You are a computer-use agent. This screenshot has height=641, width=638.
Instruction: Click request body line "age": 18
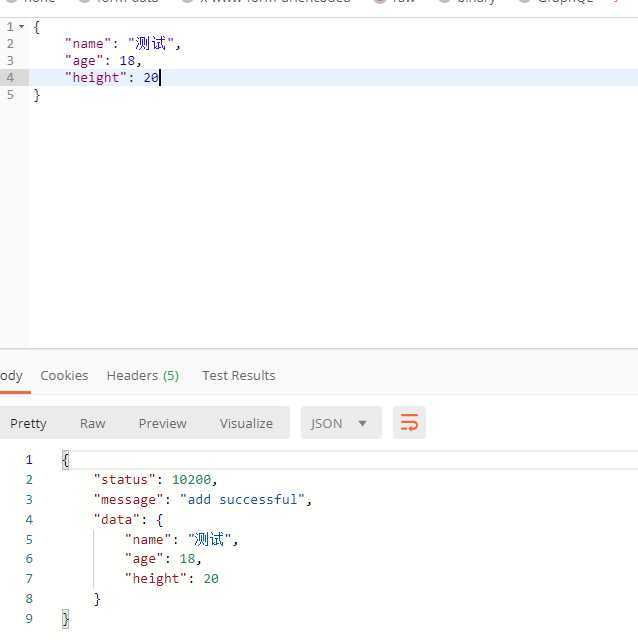point(103,61)
